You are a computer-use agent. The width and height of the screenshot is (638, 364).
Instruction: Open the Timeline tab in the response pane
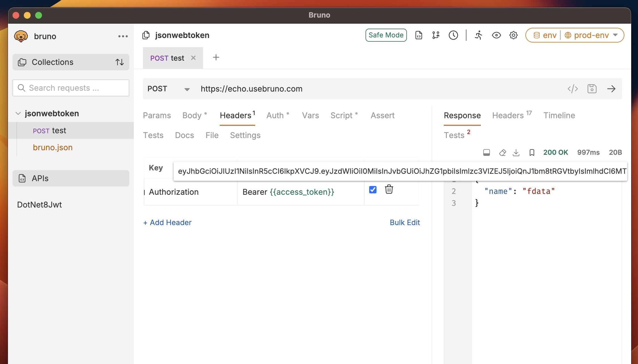[559, 115]
